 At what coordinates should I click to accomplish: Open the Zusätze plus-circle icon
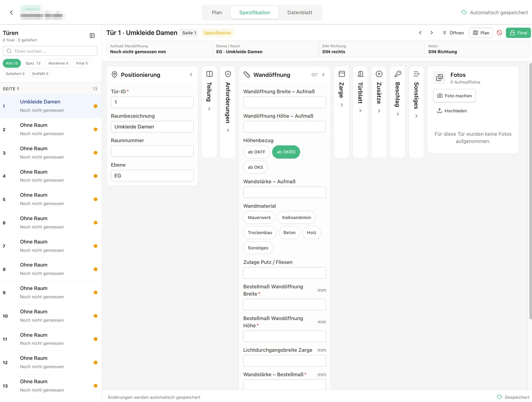pyautogui.click(x=379, y=74)
